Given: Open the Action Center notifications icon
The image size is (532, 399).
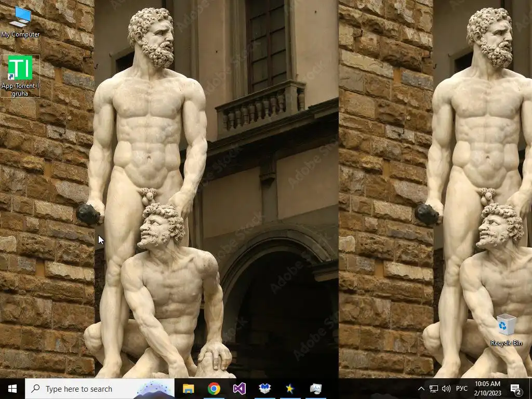Looking at the screenshot, I should pyautogui.click(x=516, y=389).
